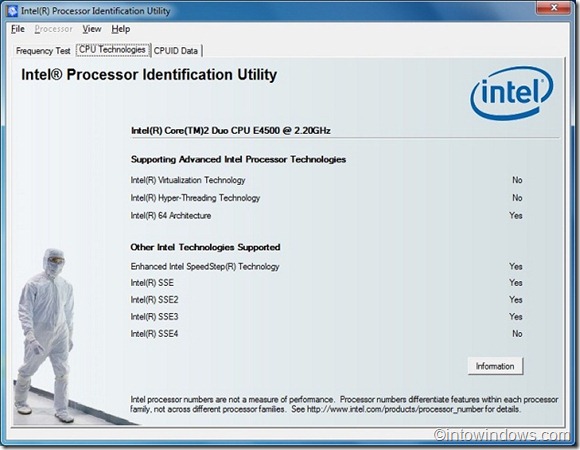Click the window title bar text
Image resolution: width=580 pixels, height=450 pixels.
tap(95, 11)
